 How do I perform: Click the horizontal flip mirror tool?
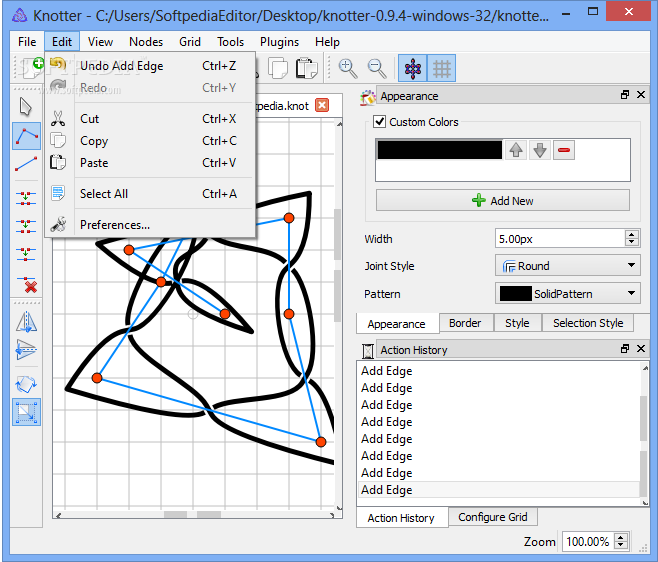[x=26, y=322]
